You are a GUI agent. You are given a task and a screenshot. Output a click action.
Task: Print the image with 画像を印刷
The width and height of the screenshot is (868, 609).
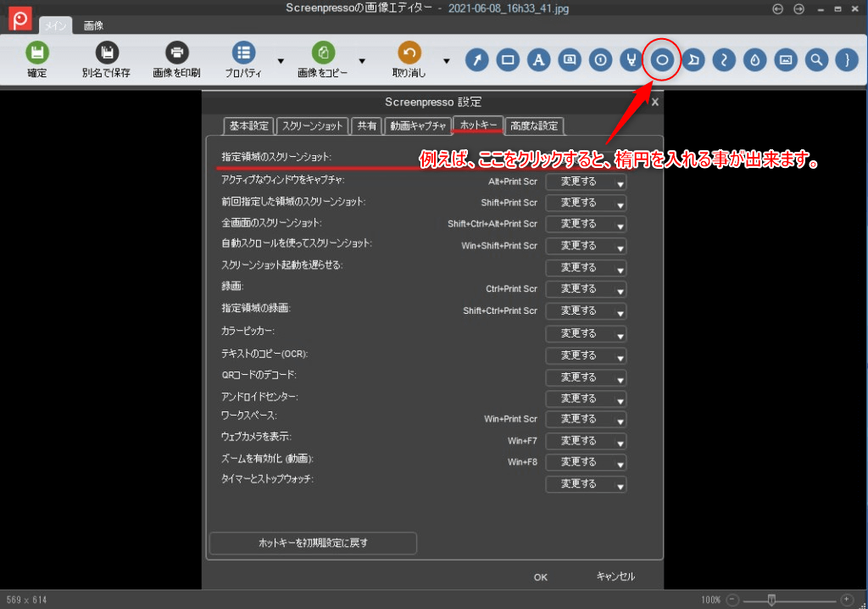pos(176,53)
